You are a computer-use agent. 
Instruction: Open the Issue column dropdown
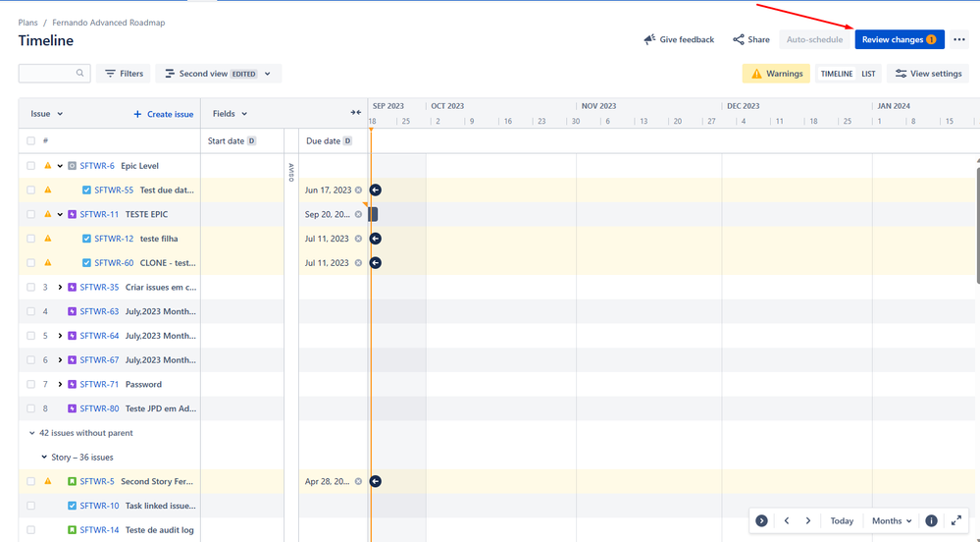(47, 113)
